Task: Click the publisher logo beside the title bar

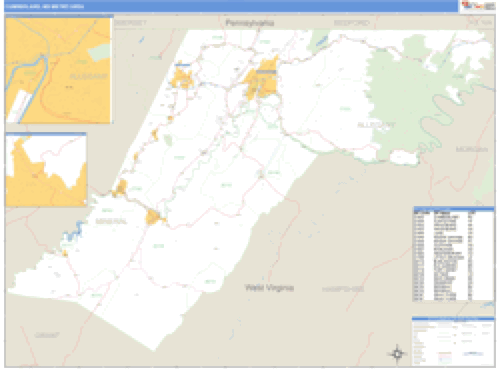Action: (x=478, y=6)
